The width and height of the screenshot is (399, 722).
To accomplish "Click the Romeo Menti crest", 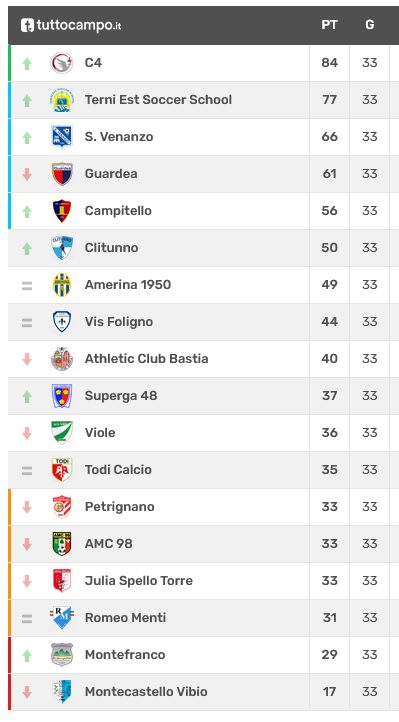I will point(62,618).
